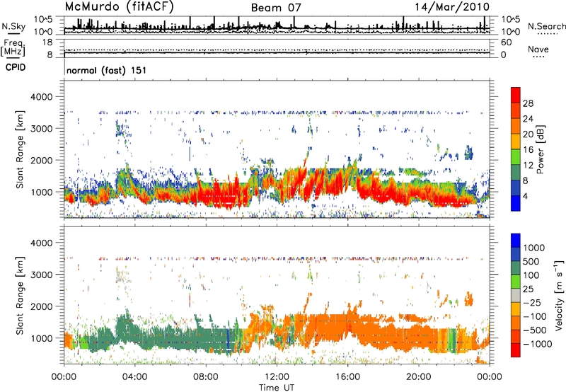
Task: Select the bright blue bottom Power swatch
Action: [x=516, y=203]
